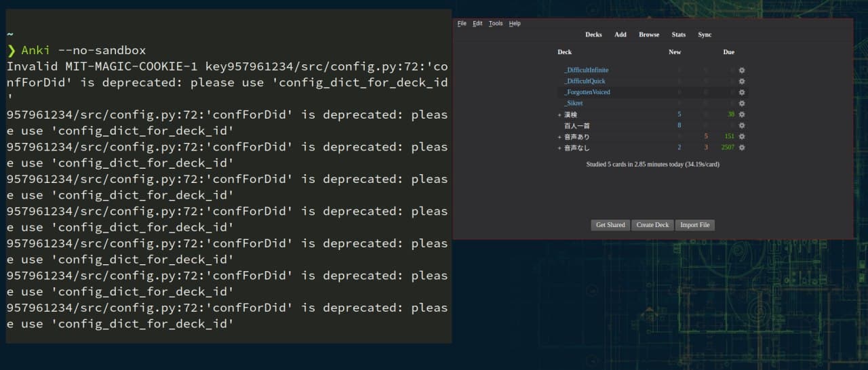This screenshot has height=370, width=868.
Task: Expand the 音声なし deck subtree
Action: point(559,147)
